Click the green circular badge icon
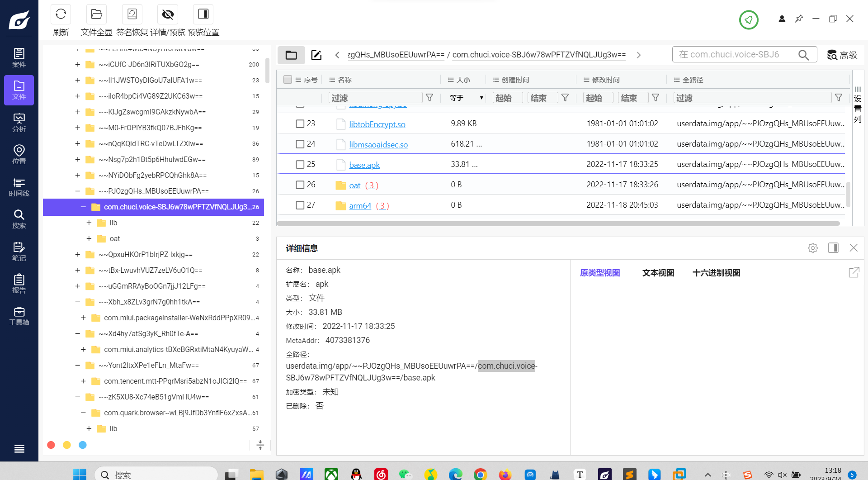The image size is (868, 480). [x=749, y=20]
